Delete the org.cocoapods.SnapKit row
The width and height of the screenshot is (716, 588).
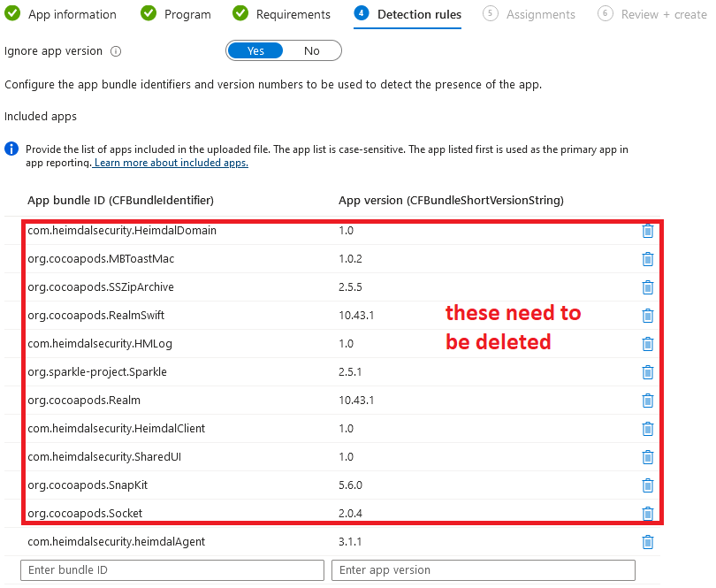[648, 485]
